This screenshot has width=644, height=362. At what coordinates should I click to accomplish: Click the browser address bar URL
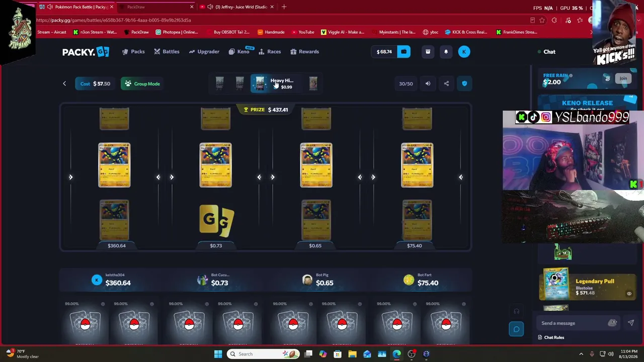pos(114,20)
